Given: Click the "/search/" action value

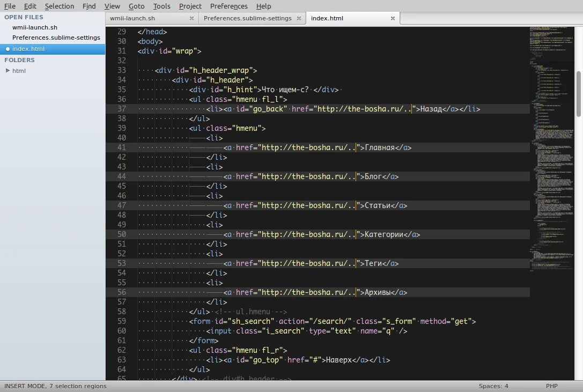Looking at the screenshot, I should pos(330,321).
